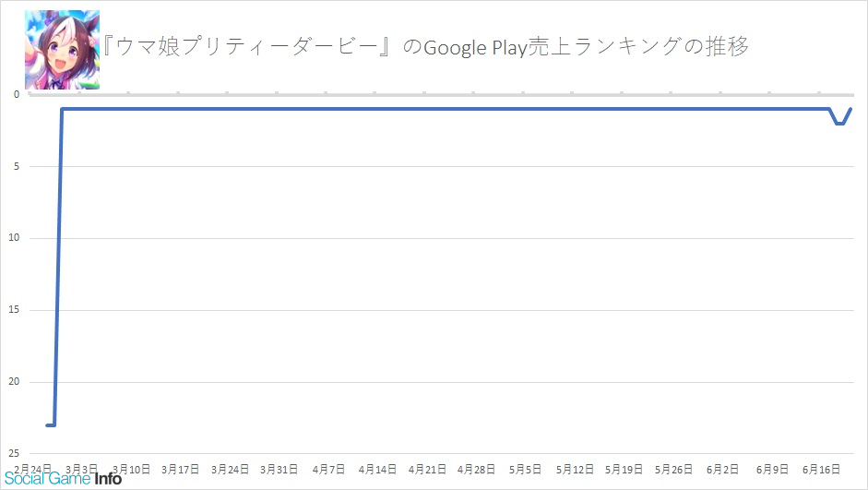Select the 4月21日 date axis label
Viewport: 868px width, 490px height.
[427, 470]
